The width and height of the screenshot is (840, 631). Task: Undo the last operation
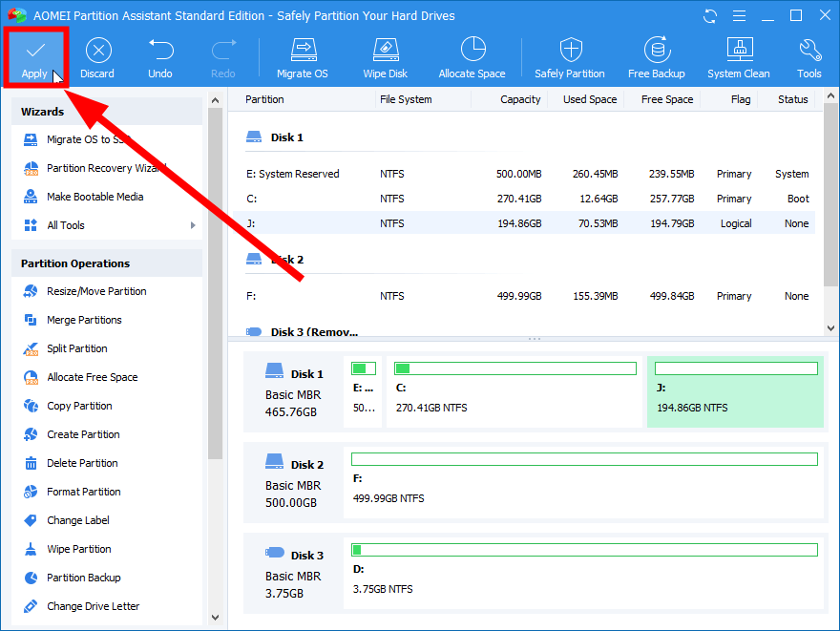tap(160, 58)
